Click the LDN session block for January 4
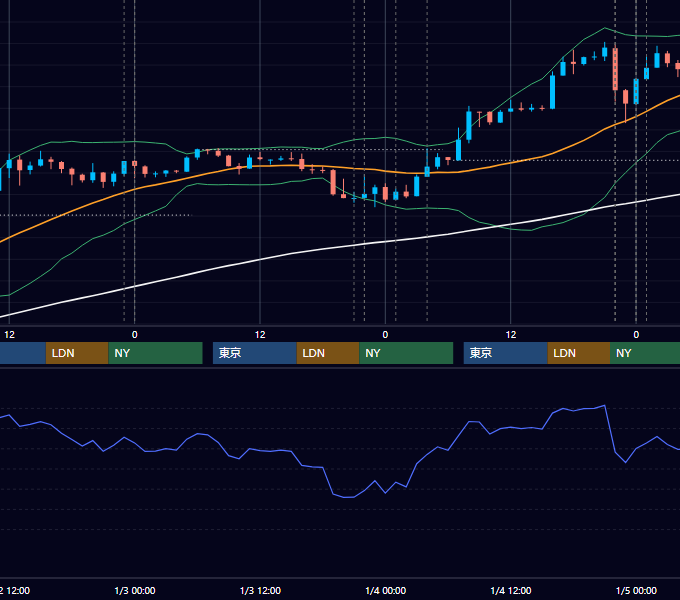The image size is (680, 600). point(579,353)
